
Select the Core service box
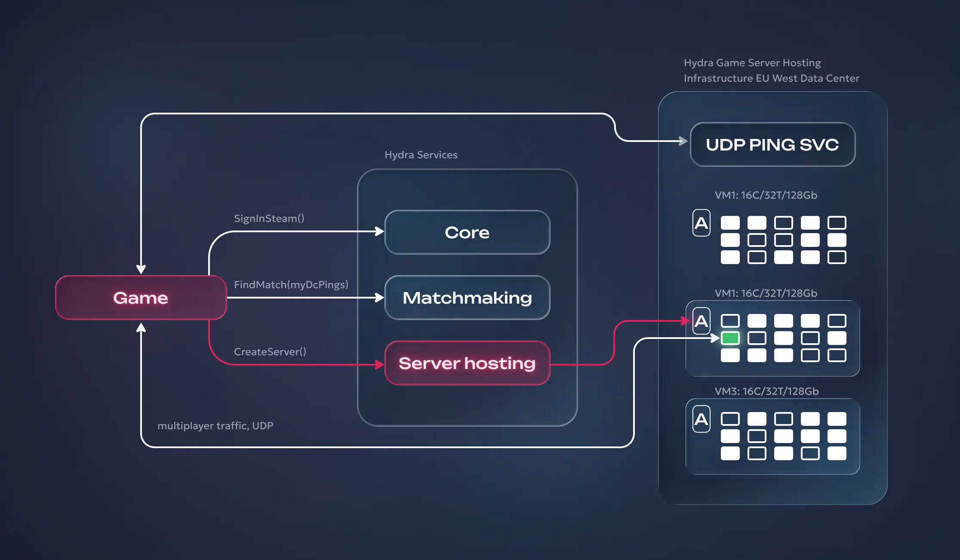click(467, 232)
